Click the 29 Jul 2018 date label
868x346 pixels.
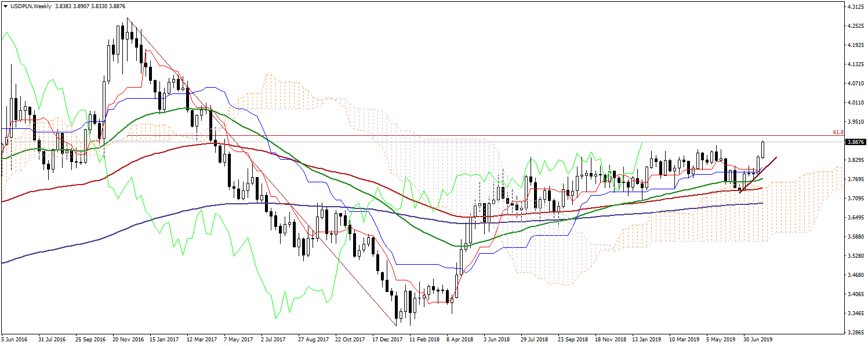coord(535,338)
